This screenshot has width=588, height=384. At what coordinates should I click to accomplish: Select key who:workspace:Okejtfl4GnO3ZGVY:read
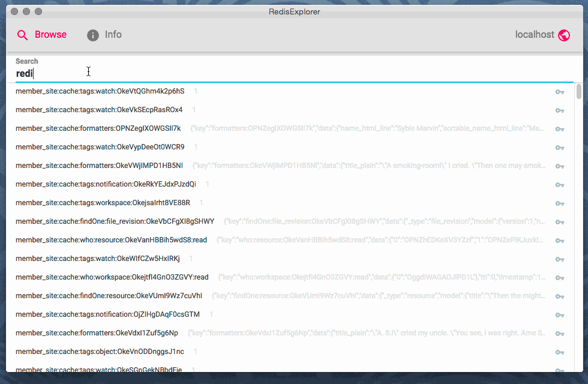click(112, 277)
